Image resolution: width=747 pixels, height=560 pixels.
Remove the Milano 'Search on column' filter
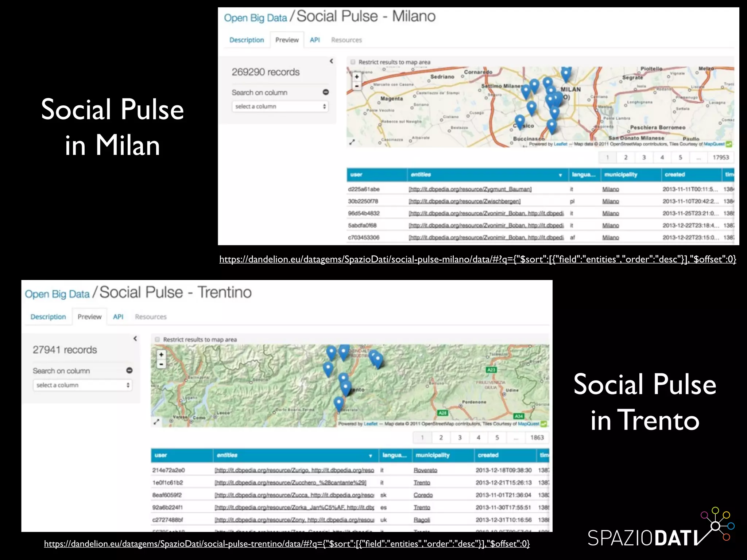326,92
